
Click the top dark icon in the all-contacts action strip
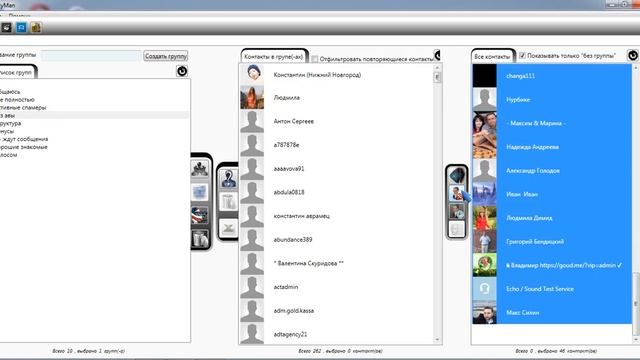tap(457, 176)
